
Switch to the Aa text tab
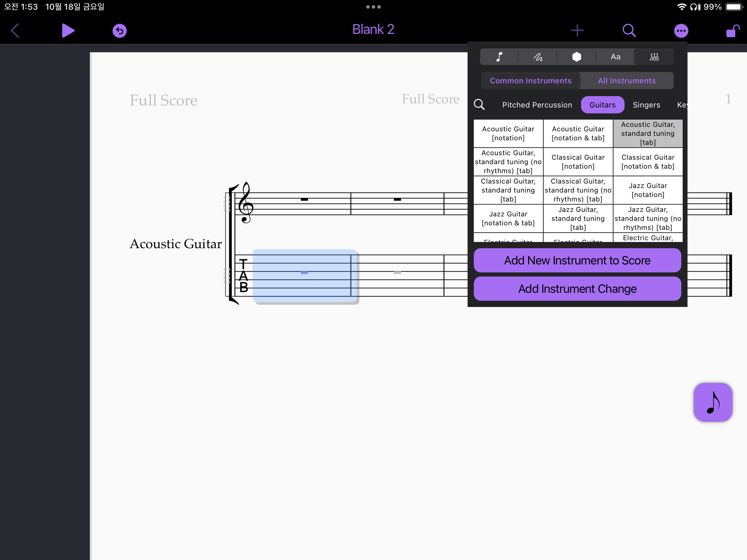pyautogui.click(x=615, y=57)
